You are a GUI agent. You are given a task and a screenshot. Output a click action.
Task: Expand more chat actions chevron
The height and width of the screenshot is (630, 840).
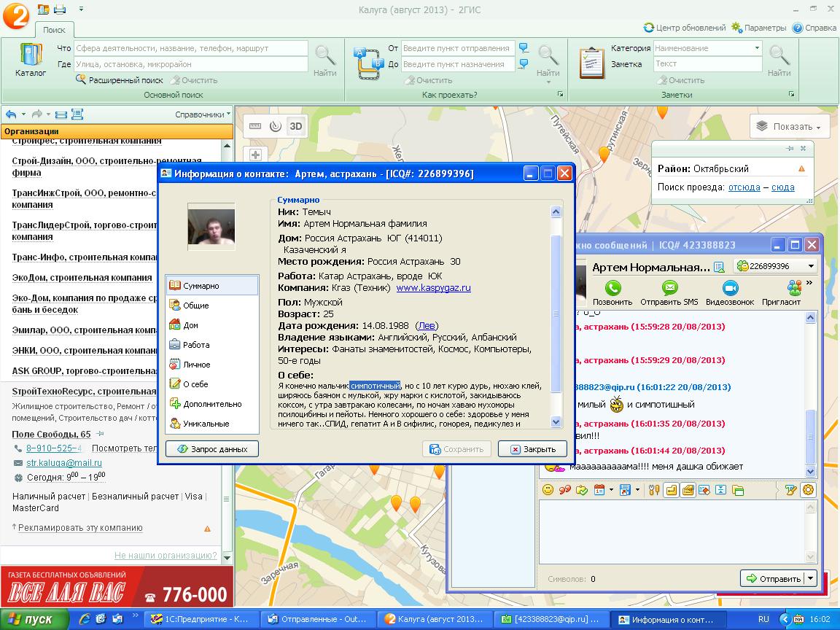pyautogui.click(x=809, y=282)
